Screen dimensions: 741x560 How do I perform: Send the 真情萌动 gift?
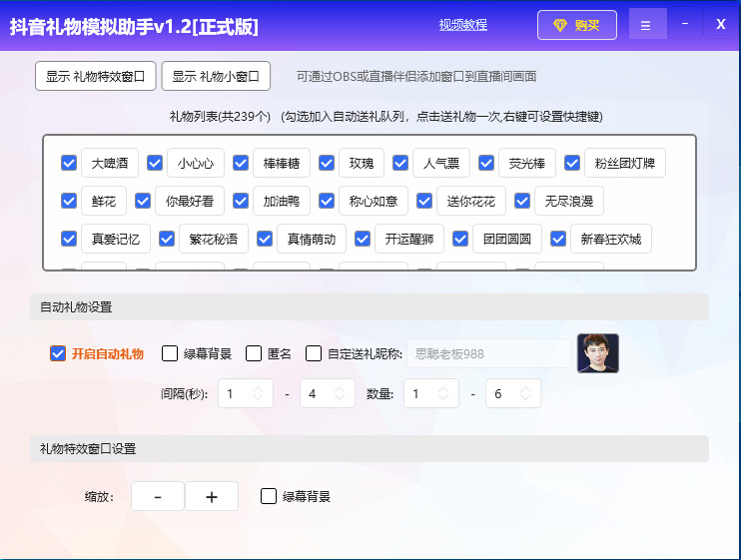312,239
